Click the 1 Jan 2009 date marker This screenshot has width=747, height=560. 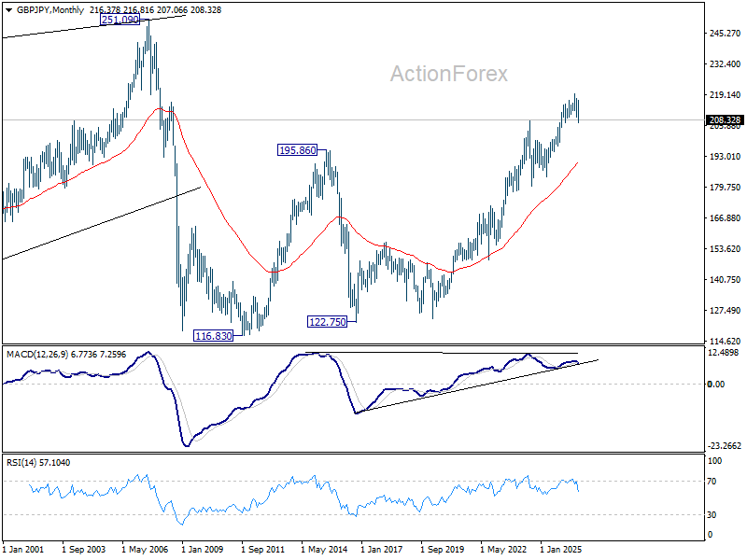click(x=203, y=549)
